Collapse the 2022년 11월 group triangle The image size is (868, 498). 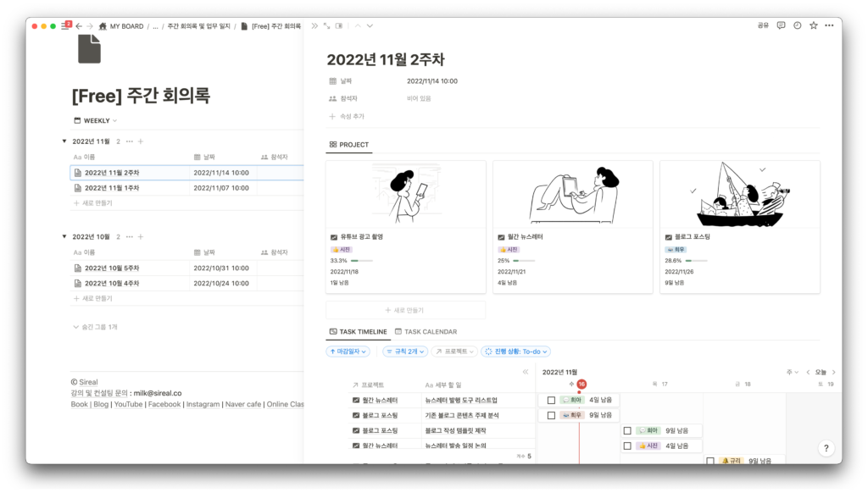coord(64,141)
